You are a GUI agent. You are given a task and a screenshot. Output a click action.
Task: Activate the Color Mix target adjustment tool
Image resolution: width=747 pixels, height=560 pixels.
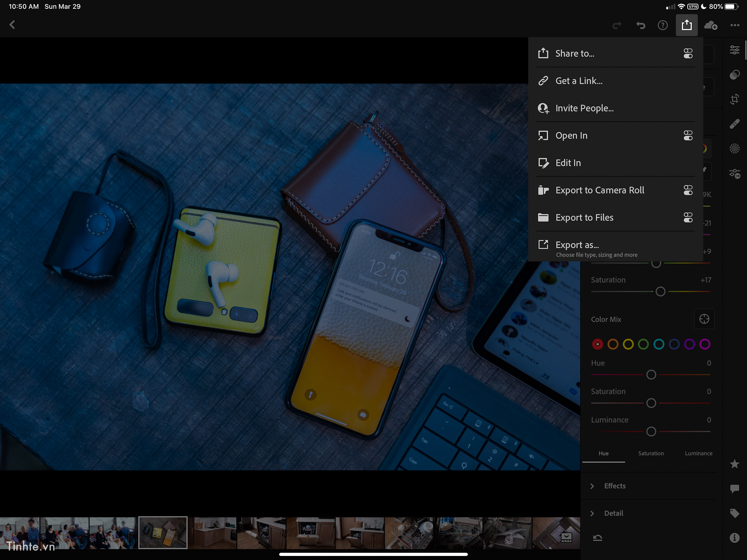(x=704, y=319)
